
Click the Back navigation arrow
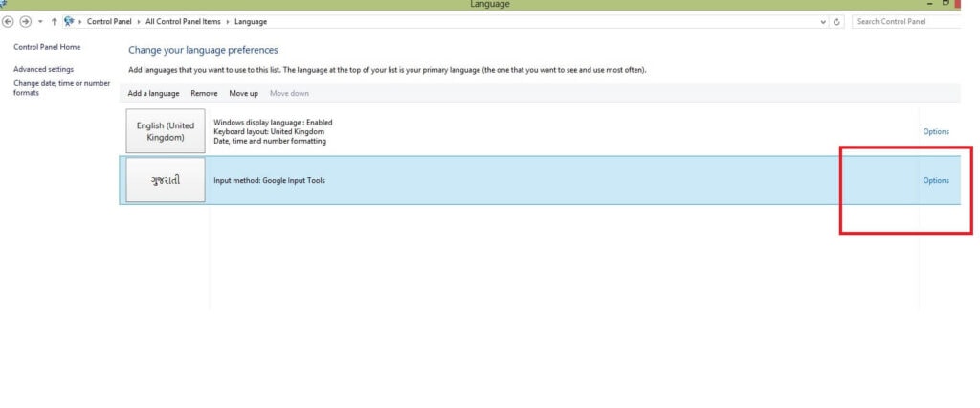coord(9,21)
